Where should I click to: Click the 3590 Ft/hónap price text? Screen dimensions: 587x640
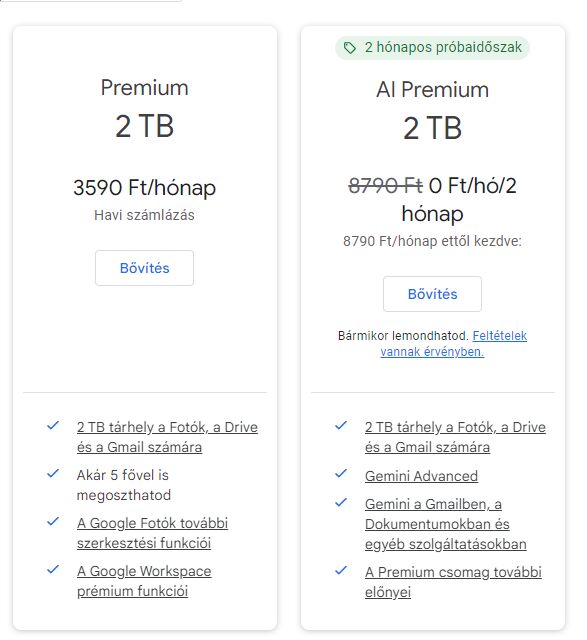pyautogui.click(x=145, y=188)
